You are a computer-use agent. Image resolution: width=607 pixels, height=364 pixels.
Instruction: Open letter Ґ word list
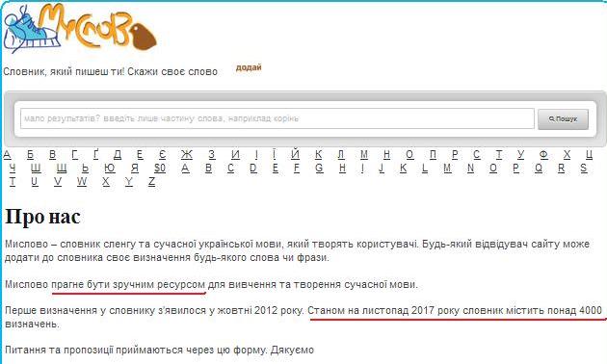coord(95,155)
